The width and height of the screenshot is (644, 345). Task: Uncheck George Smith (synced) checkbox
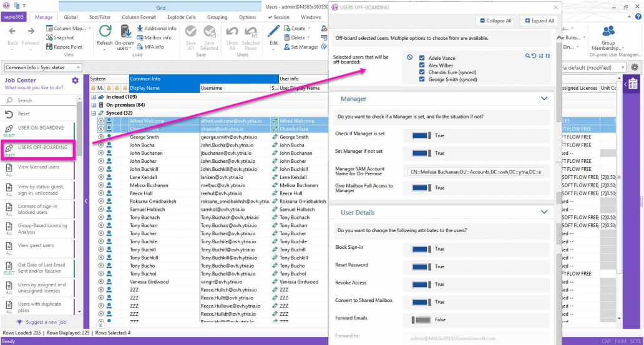coord(422,79)
